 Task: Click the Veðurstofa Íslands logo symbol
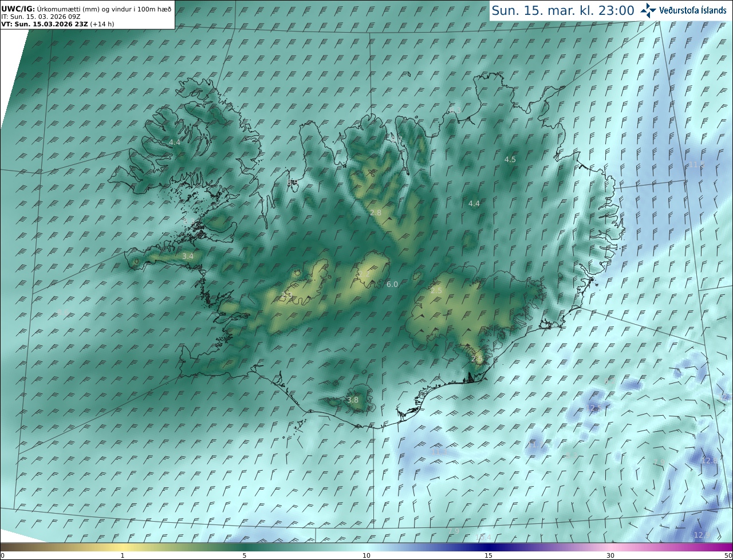(648, 10)
